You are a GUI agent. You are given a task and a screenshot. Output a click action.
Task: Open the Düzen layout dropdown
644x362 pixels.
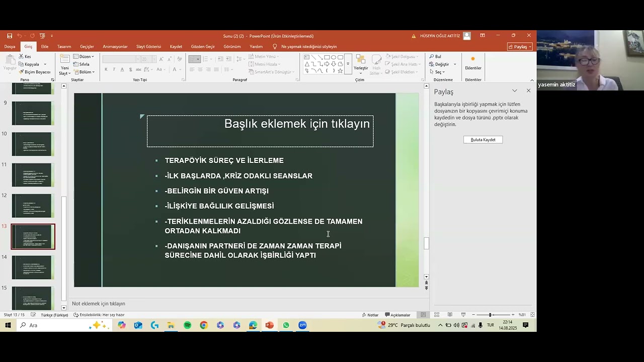click(x=84, y=57)
